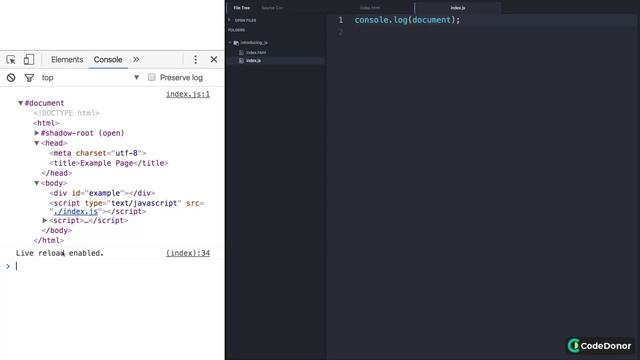Open the top execution context dropdown
640x360 pixels.
pos(90,78)
